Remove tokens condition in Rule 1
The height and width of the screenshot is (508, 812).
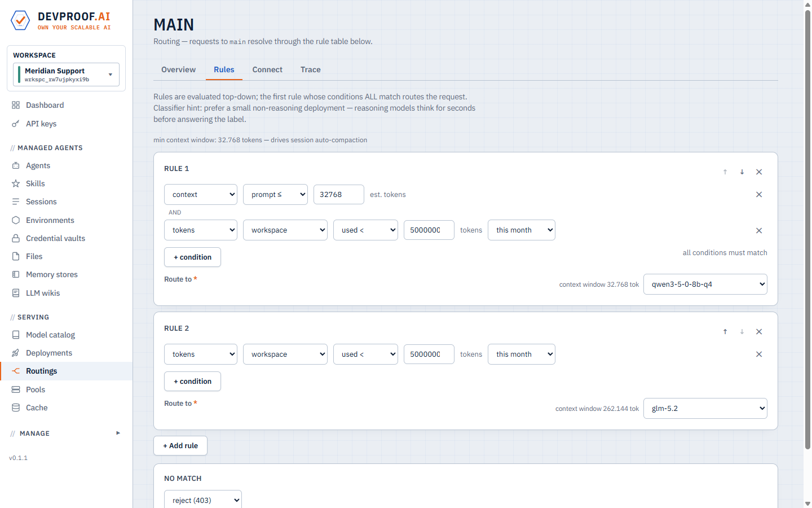tap(759, 231)
